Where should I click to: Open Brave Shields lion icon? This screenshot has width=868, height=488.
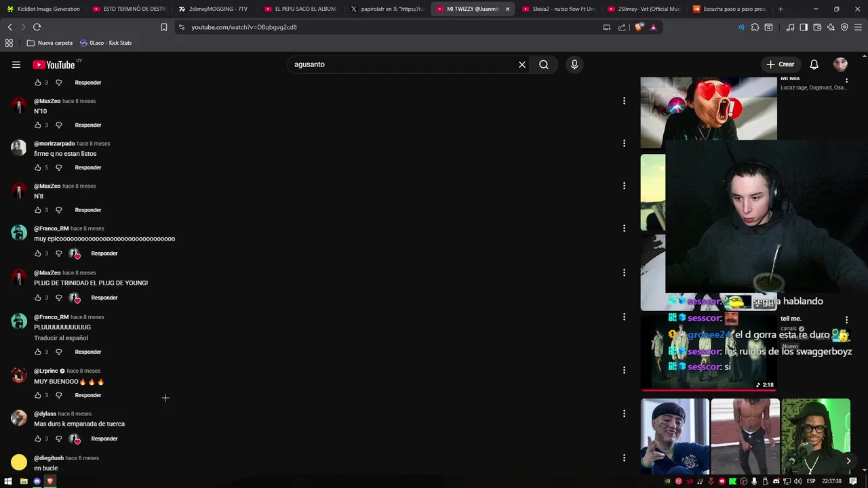638,27
